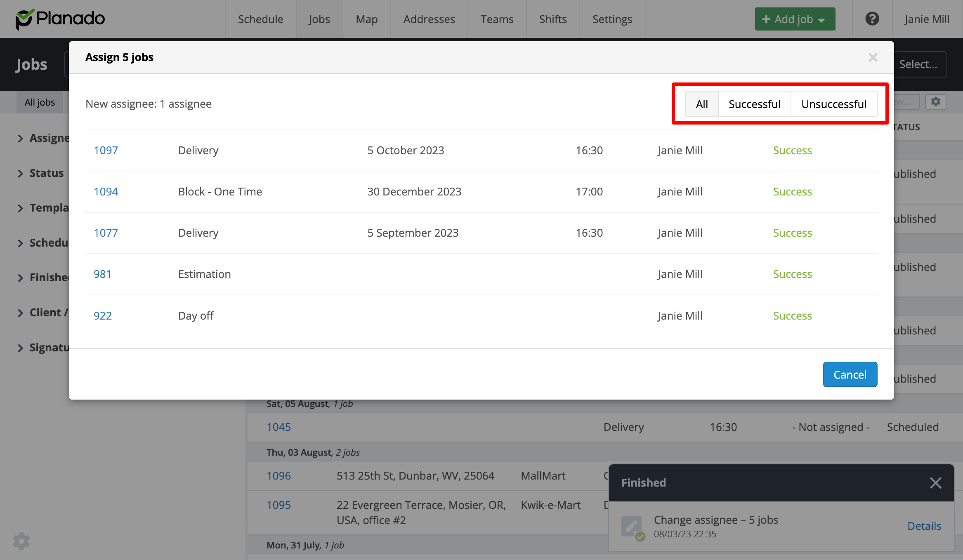Image resolution: width=963 pixels, height=560 pixels.
Task: Switch to the All jobs tab
Action: coord(40,102)
